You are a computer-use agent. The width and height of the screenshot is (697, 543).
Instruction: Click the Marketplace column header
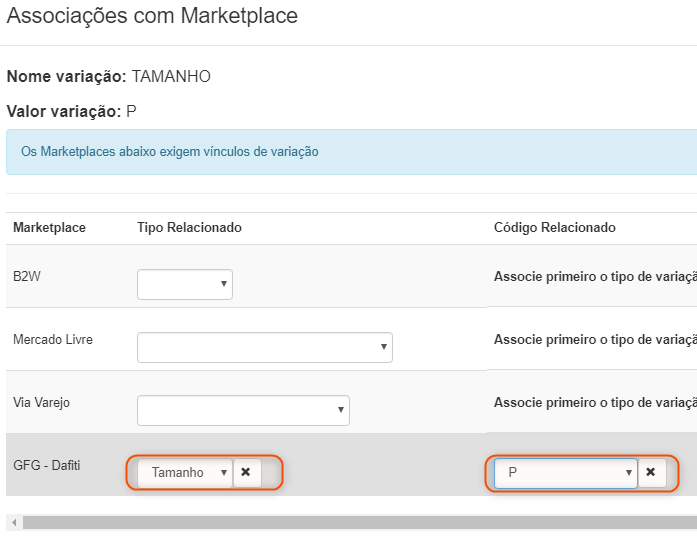tap(49, 227)
